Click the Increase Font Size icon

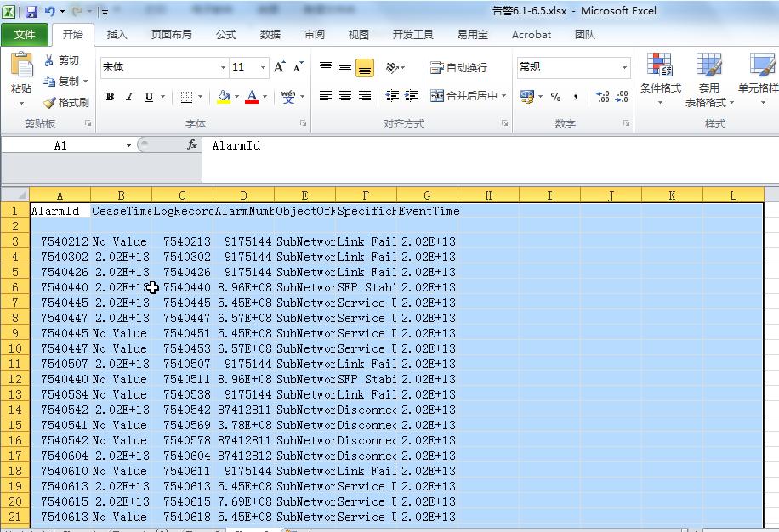pyautogui.click(x=279, y=67)
